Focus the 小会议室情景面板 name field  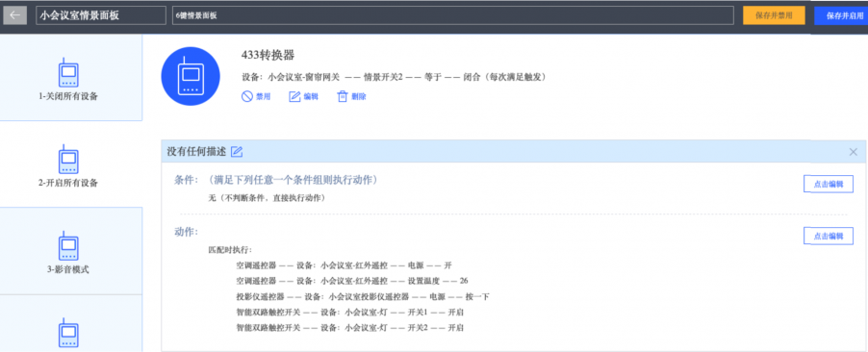coord(101,15)
